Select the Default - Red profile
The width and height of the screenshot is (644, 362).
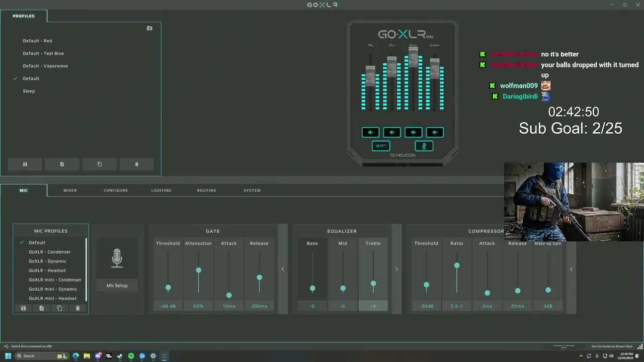click(37, 41)
